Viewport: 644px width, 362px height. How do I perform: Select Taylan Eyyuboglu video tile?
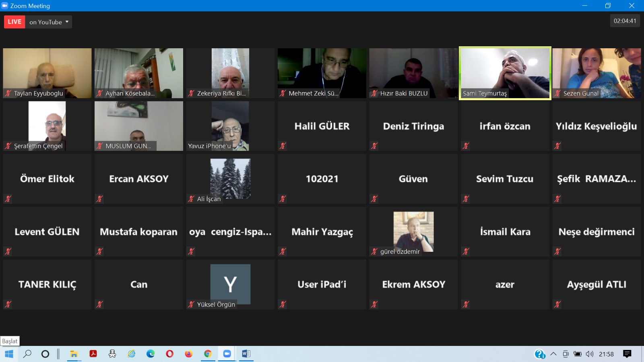[x=47, y=73]
